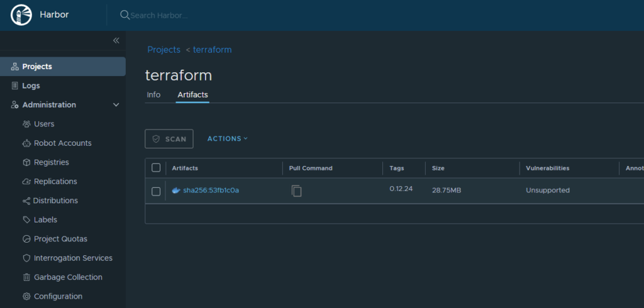Open the ACTIONS dropdown
This screenshot has height=308, width=644.
coord(228,139)
